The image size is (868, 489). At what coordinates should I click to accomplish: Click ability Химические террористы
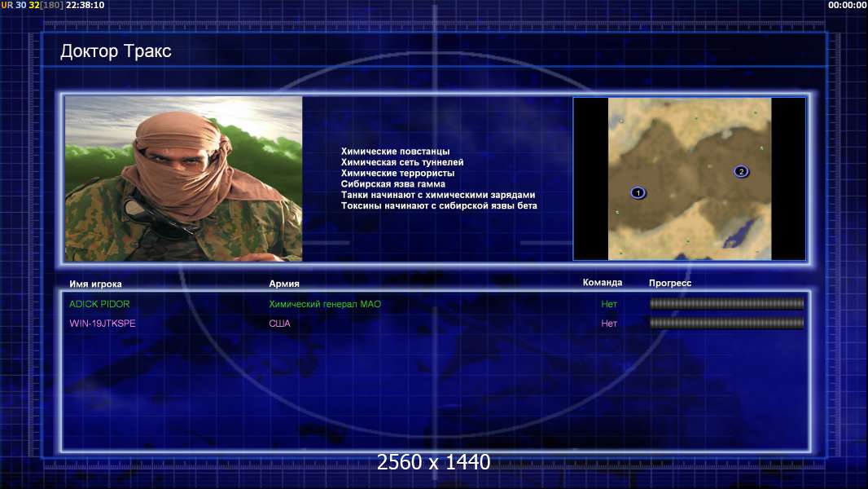click(x=397, y=173)
